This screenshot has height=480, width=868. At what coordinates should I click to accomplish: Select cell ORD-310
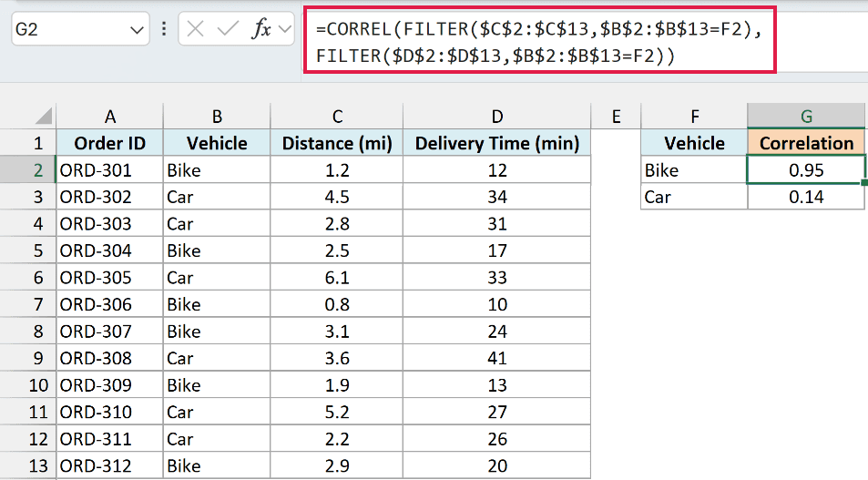109,413
